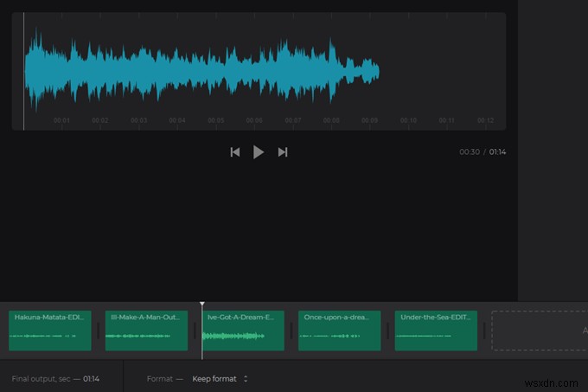Click the 00:01 mark on waveform timeline
588x392 pixels.
[x=61, y=121]
